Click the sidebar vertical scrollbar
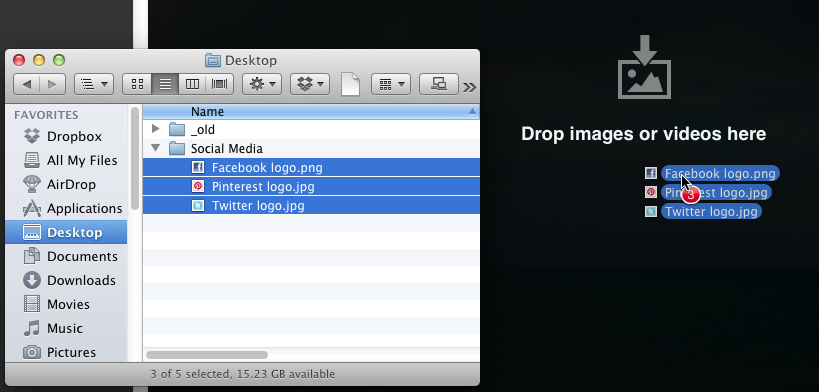 (135, 158)
